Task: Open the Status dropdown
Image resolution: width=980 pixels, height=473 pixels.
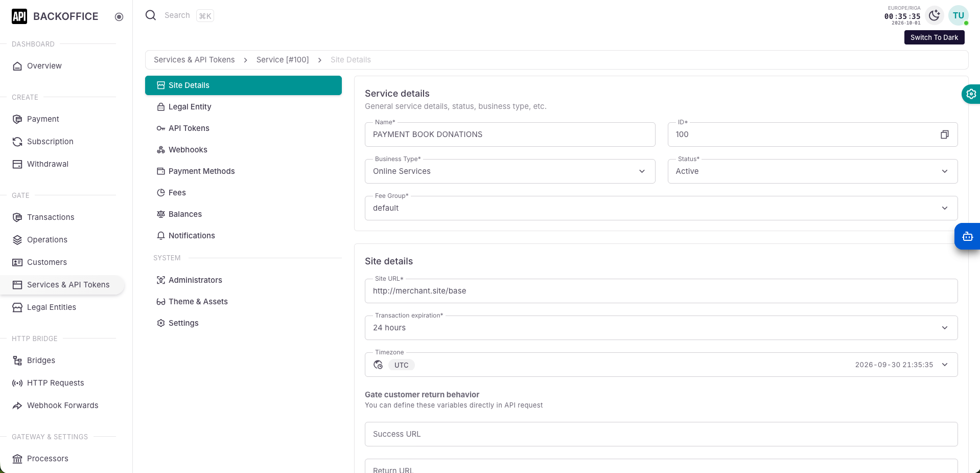Action: tap(812, 171)
